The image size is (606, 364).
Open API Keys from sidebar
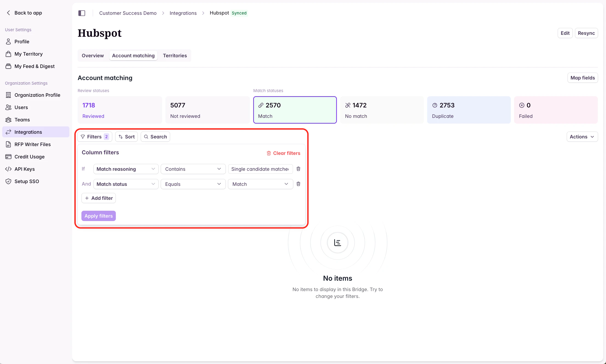(25, 169)
